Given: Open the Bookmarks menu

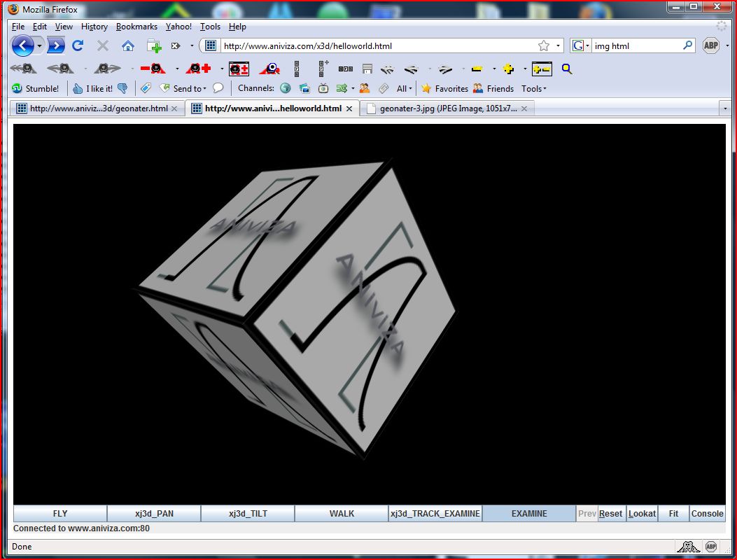Looking at the screenshot, I should (136, 27).
